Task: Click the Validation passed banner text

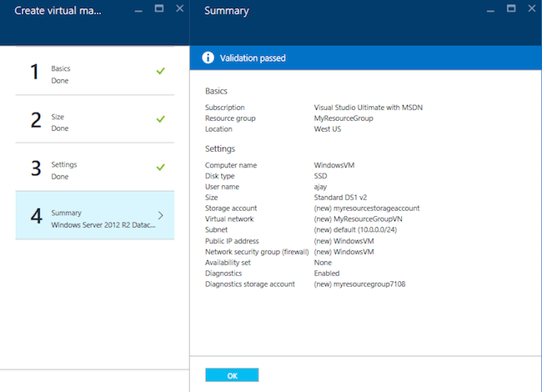Action: (253, 58)
